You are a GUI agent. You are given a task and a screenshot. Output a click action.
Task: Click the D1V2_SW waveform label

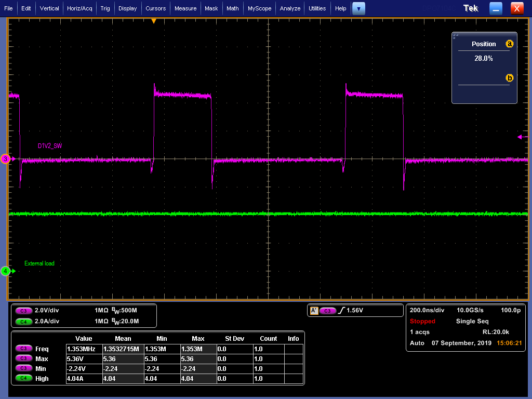click(50, 146)
